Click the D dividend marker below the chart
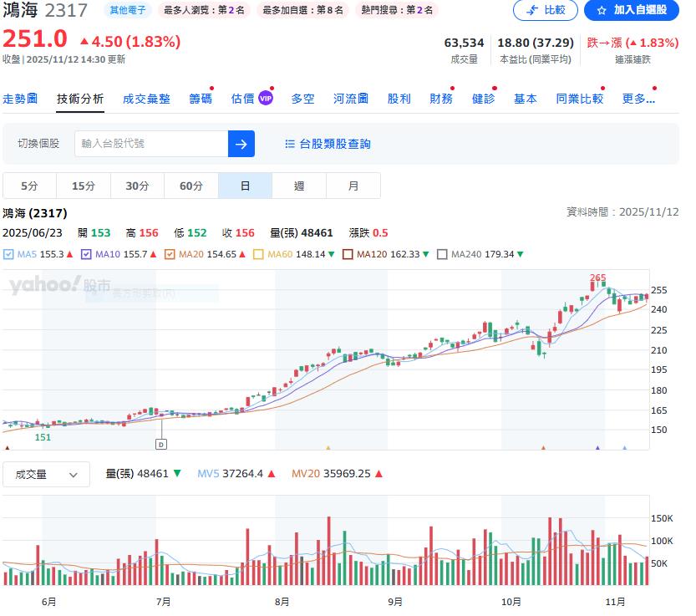Screen dimensions: 696x616 [161, 444]
